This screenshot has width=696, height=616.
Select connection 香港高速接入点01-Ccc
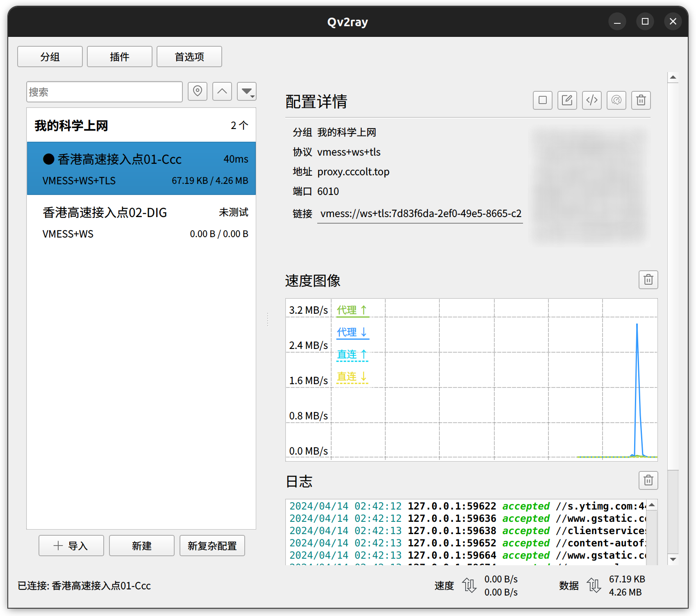(x=141, y=168)
